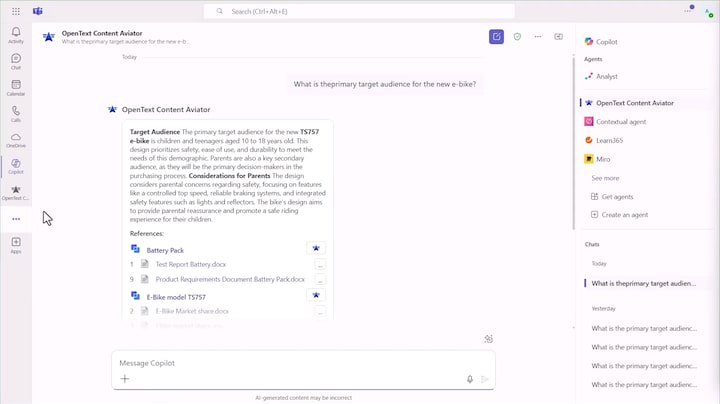Image resolution: width=720 pixels, height=404 pixels.
Task: Open OpenText app in the left sidebar
Action: (16, 192)
